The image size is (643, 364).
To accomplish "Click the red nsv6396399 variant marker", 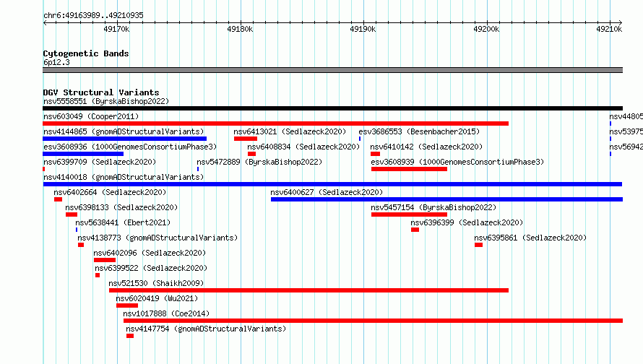I will tap(415, 230).
